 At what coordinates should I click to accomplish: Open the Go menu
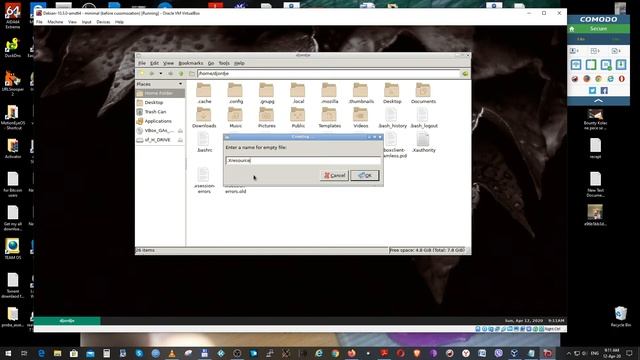tap(211, 63)
